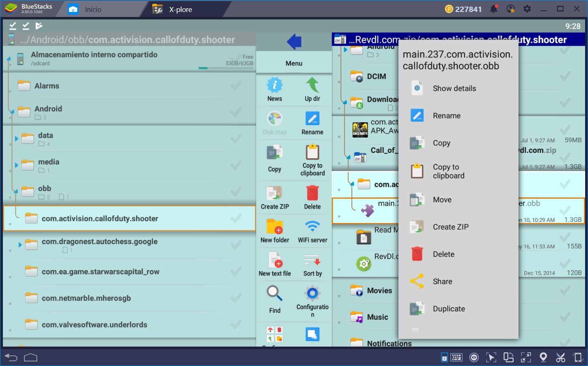Viewport: 588px width, 366px height.
Task: Open BlueStacks settings gear
Action: pyautogui.click(x=527, y=9)
